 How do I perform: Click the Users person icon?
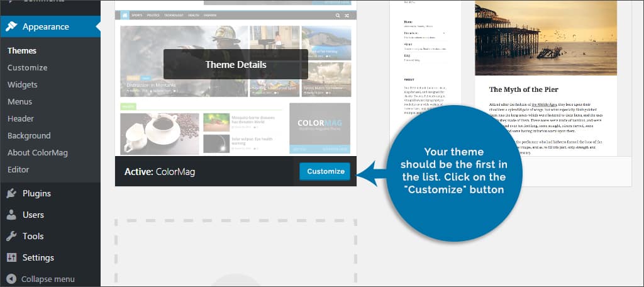[x=11, y=215]
